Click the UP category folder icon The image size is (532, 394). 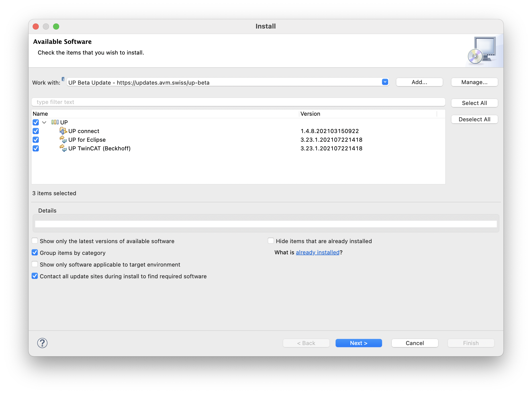point(55,122)
